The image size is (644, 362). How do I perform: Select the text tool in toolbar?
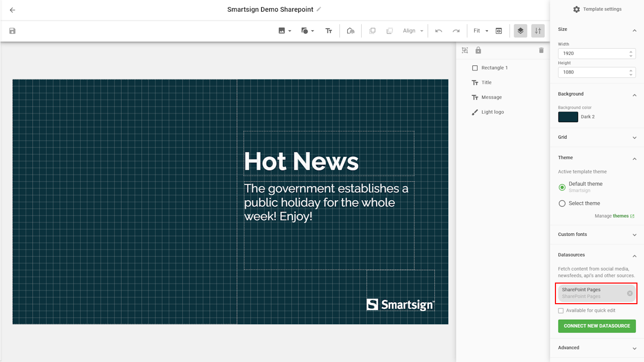(329, 31)
